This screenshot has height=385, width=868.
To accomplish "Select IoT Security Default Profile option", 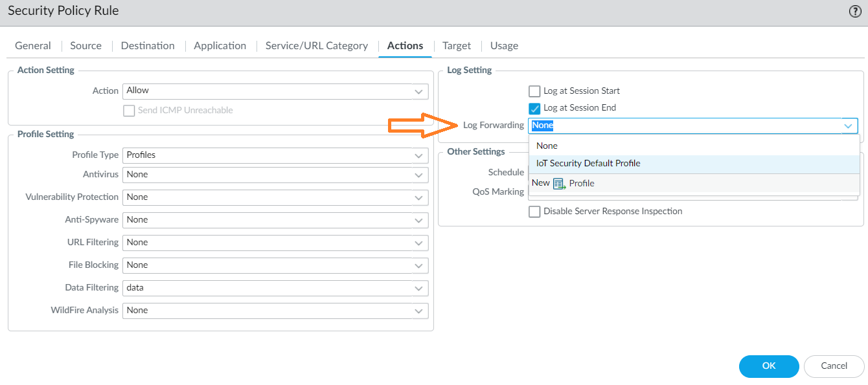I will (588, 164).
